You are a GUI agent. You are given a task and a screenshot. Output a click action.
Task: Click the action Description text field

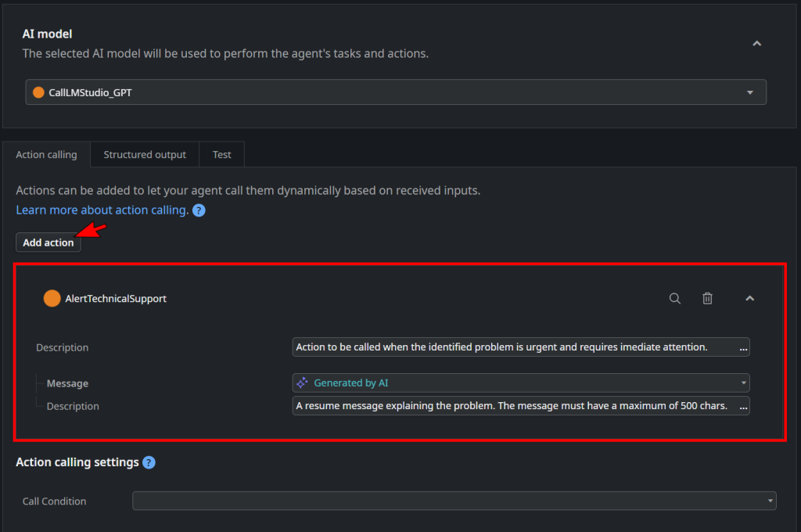pyautogui.click(x=514, y=347)
